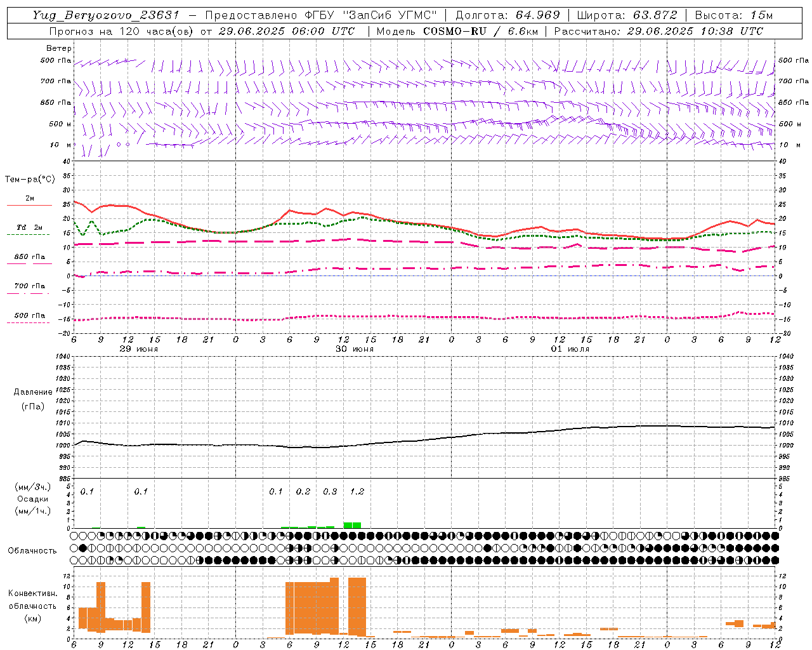
Task: Click "Рассчитано: 29.06.2025 10:38 UTC" text
Action: [x=658, y=31]
